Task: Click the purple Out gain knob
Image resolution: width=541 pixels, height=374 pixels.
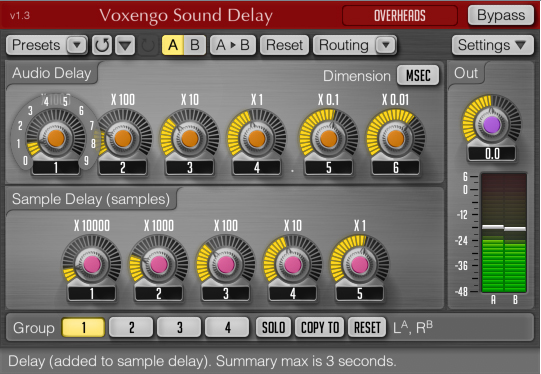Action: 492,124
